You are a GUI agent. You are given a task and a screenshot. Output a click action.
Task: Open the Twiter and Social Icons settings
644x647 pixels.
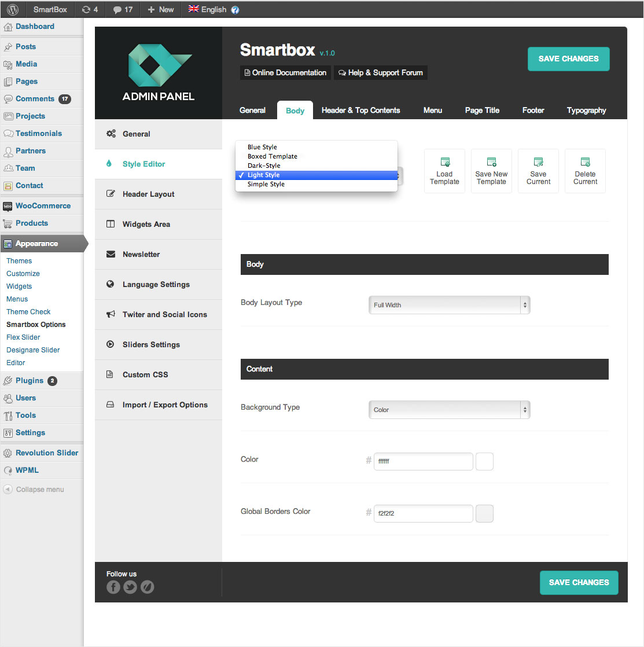(164, 314)
